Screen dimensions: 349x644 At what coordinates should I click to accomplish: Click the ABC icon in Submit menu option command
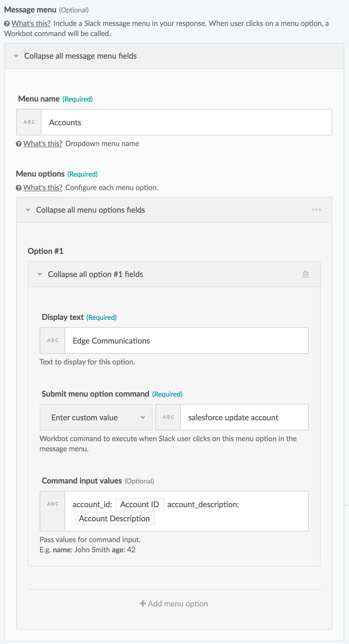pyautogui.click(x=168, y=417)
